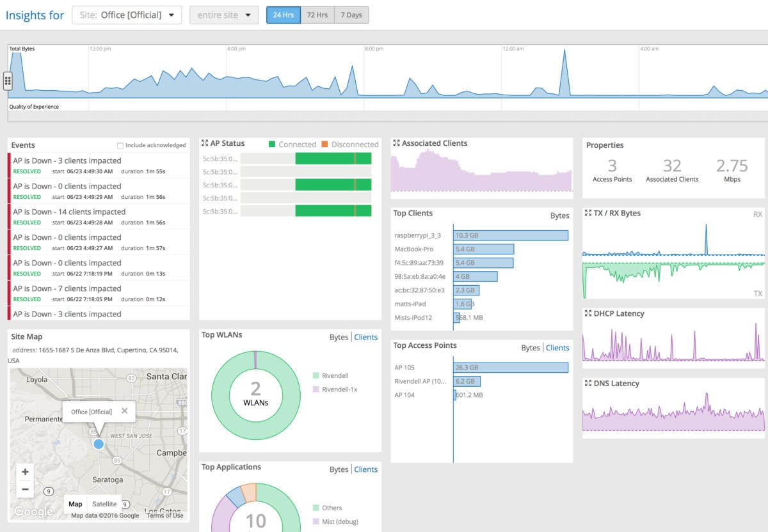
Task: Zoom in on the site map
Action: point(25,472)
